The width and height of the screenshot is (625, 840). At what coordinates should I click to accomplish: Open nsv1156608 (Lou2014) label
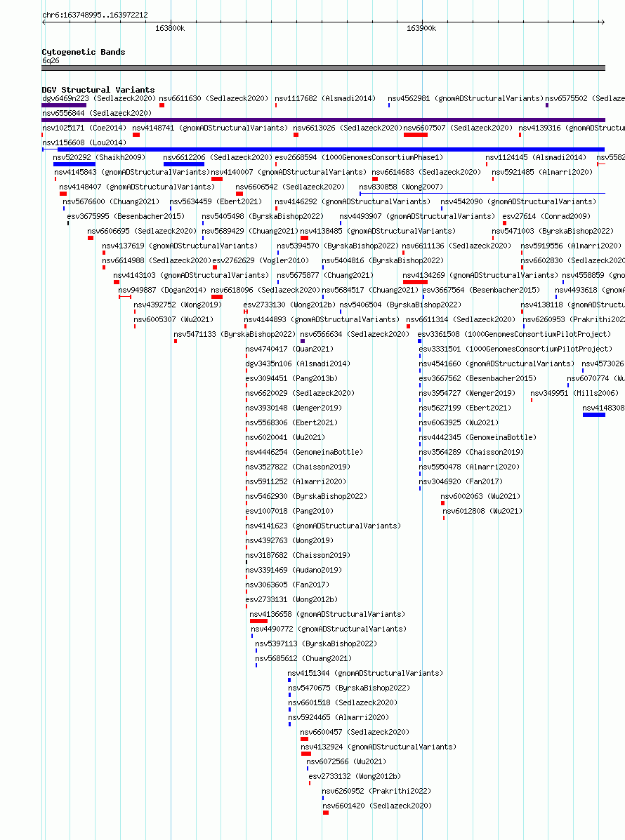(x=84, y=142)
